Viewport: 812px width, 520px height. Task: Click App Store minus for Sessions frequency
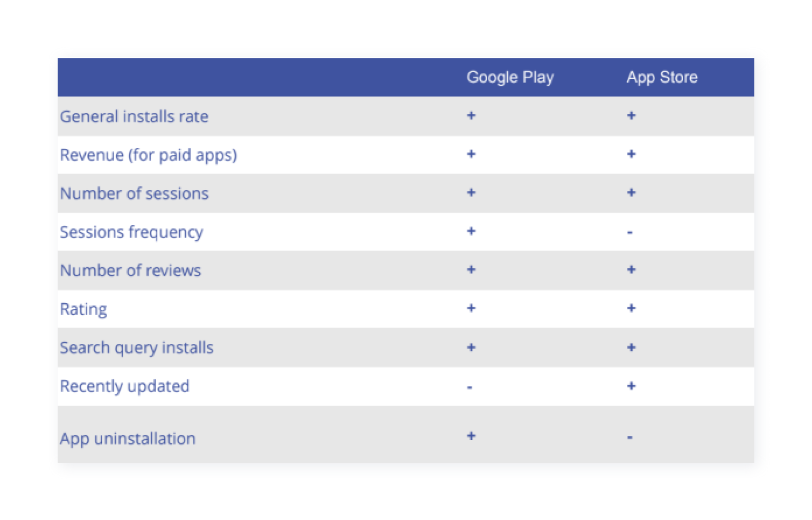click(x=630, y=233)
